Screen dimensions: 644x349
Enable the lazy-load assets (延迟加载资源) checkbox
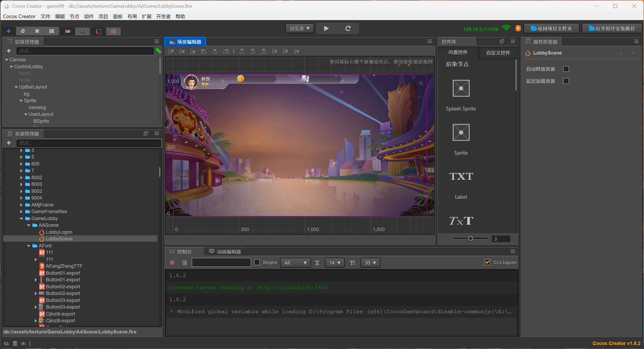[x=566, y=81]
